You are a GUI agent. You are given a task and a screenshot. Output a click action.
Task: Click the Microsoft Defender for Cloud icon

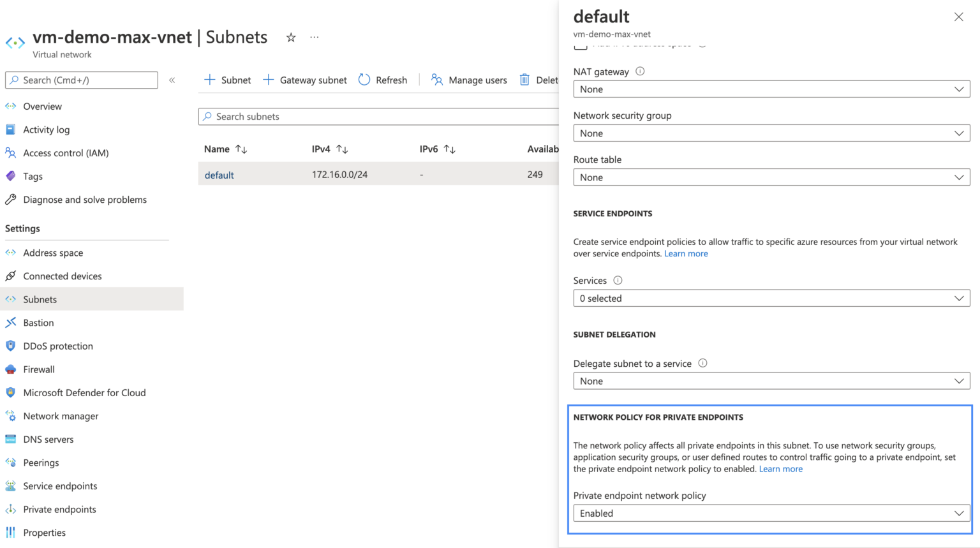[11, 392]
